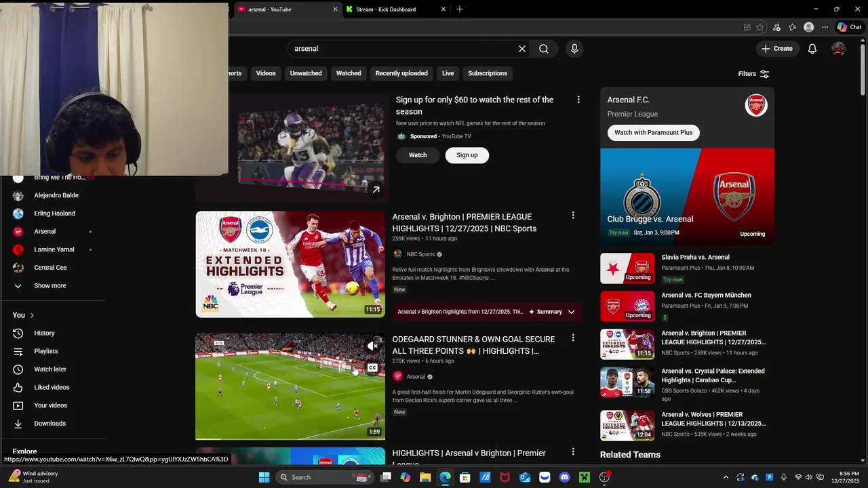Screen dimensions: 868x488
Task: Filter results by Recently uploaded chip
Action: coord(401,73)
